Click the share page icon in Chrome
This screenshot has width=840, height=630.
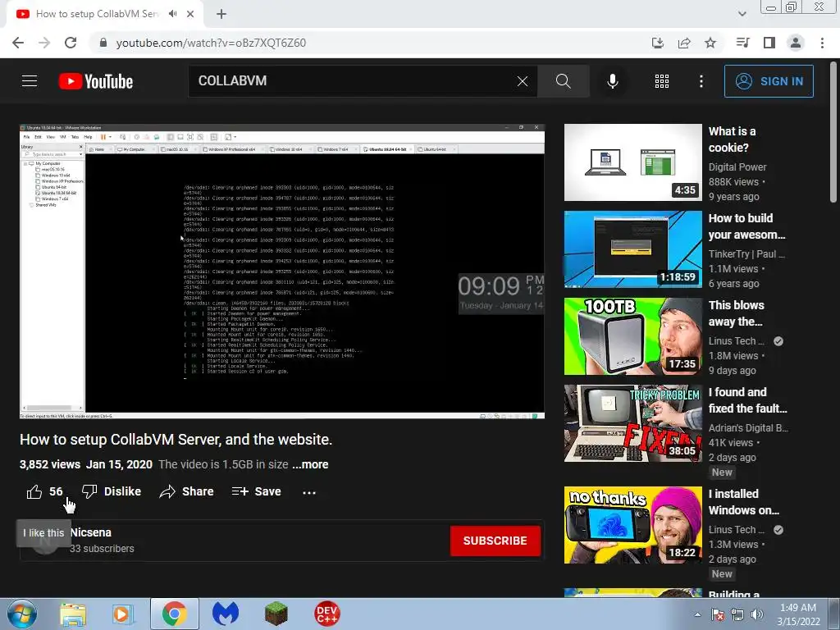click(x=684, y=43)
